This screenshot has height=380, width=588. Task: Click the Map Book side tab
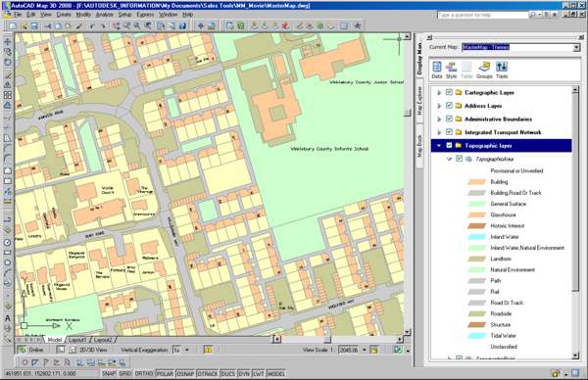(420, 145)
